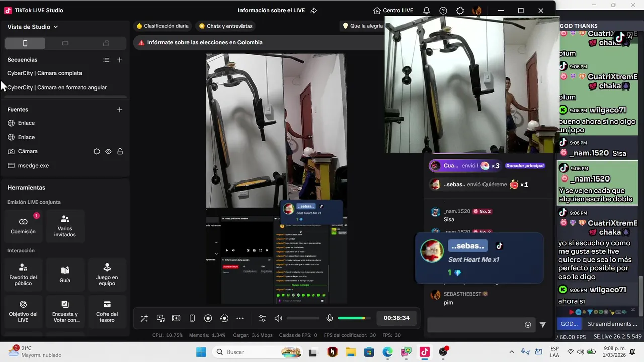Open Información sobre el LIVE
Image resolution: width=644 pixels, height=362 pixels.
pyautogui.click(x=272, y=10)
